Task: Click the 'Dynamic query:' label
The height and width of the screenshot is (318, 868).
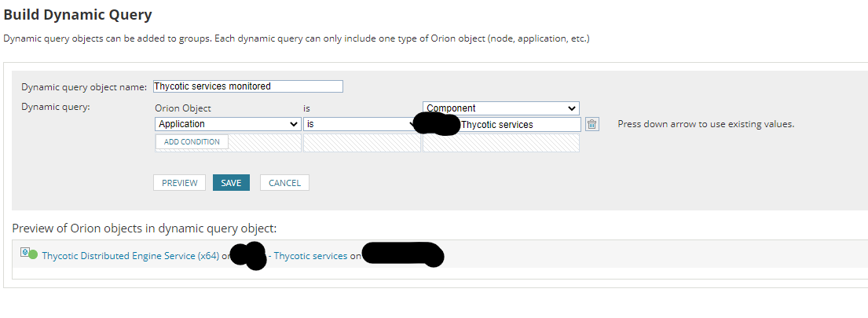Action: pyautogui.click(x=55, y=107)
